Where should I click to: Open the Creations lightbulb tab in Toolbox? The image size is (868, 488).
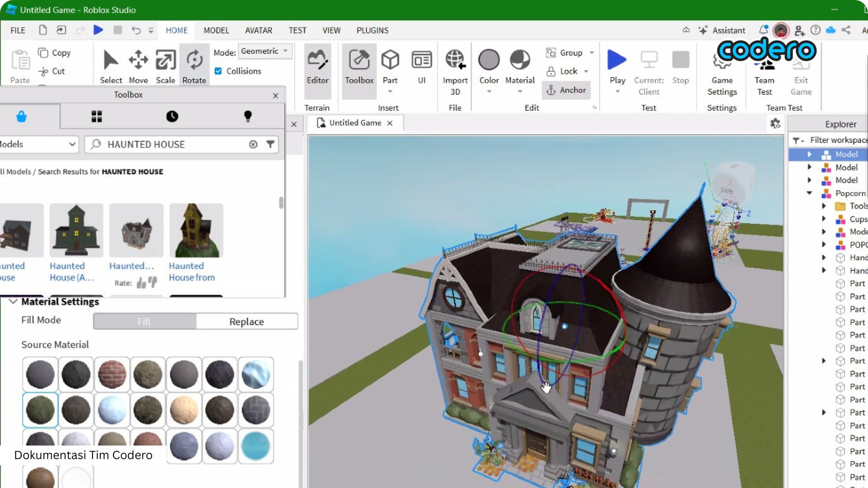pyautogui.click(x=248, y=117)
